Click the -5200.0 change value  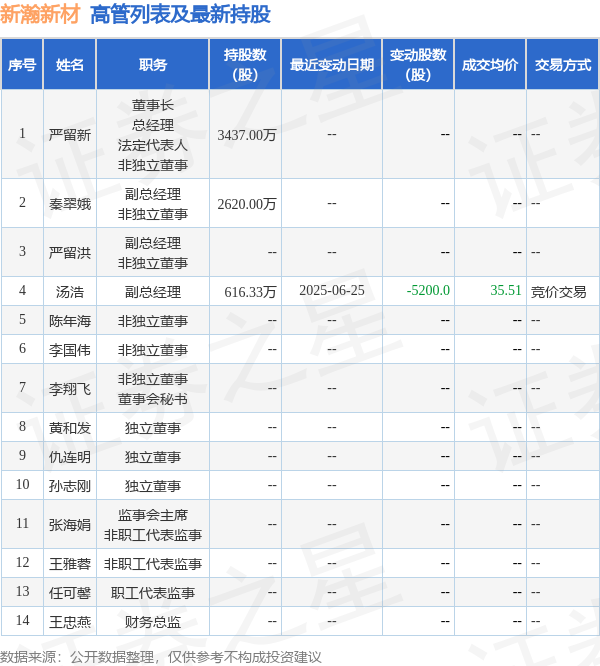point(428,291)
